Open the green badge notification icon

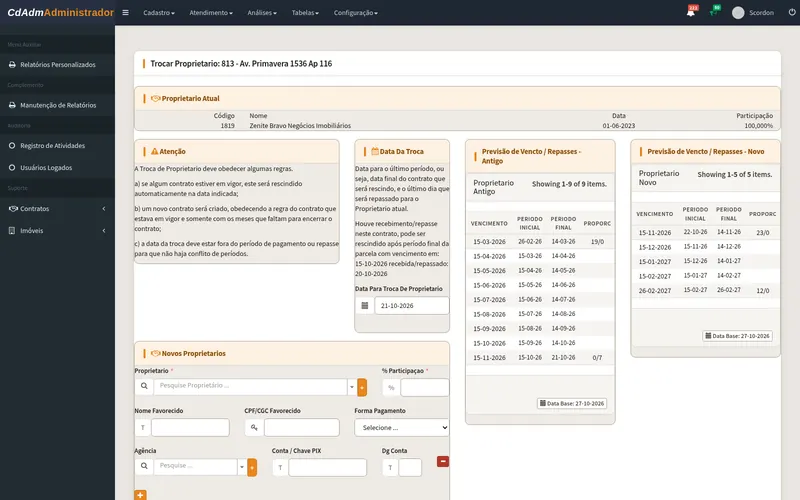click(714, 11)
